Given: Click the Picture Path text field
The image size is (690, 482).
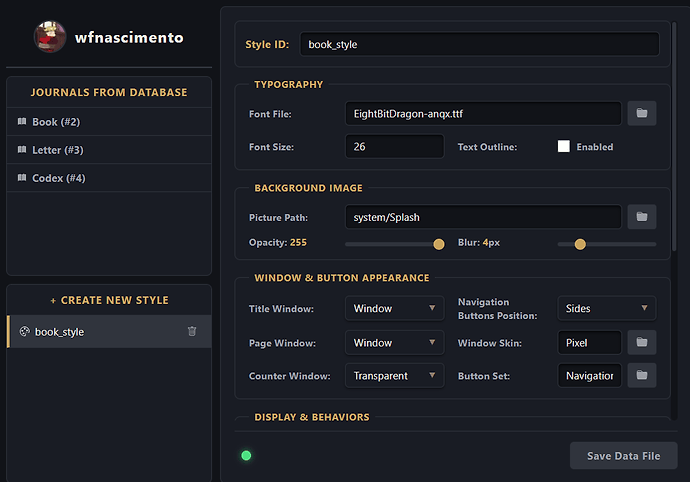Looking at the screenshot, I should [483, 217].
